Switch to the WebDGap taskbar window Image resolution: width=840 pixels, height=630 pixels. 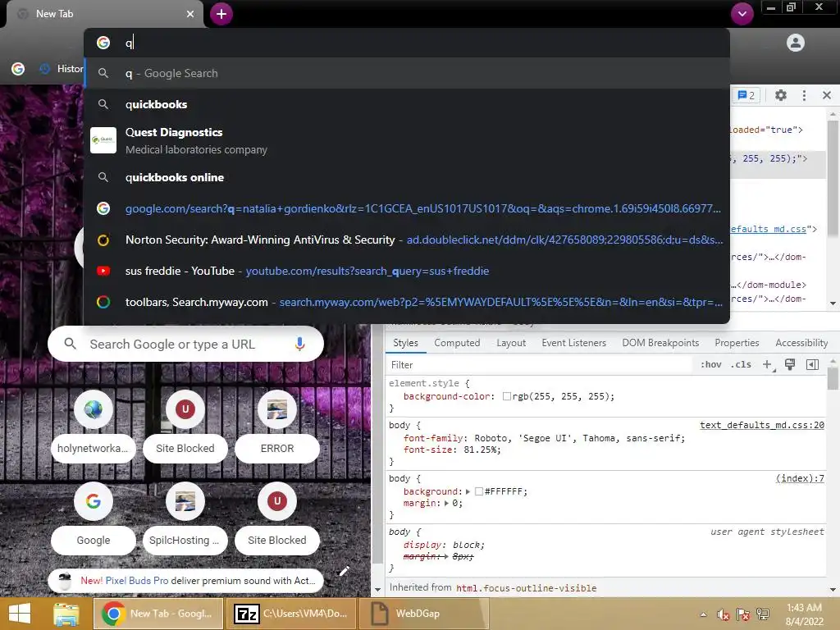(x=425, y=614)
